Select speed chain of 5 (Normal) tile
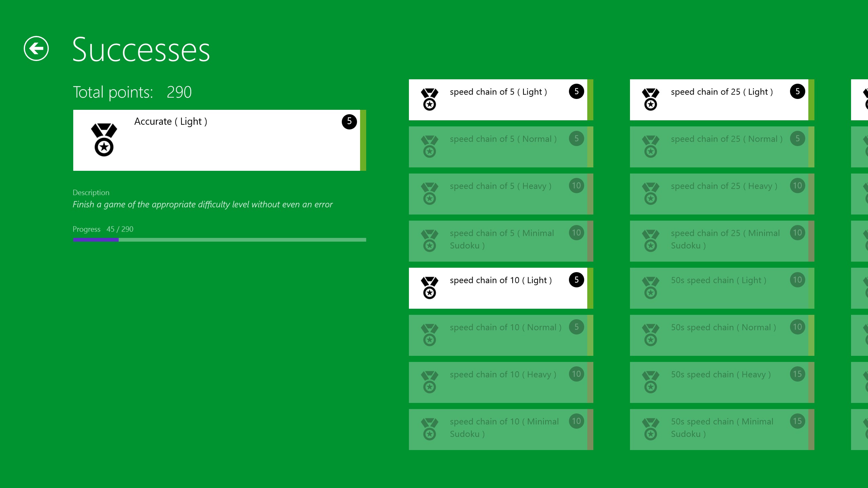Viewport: 868px width, 488px height. pyautogui.click(x=498, y=147)
